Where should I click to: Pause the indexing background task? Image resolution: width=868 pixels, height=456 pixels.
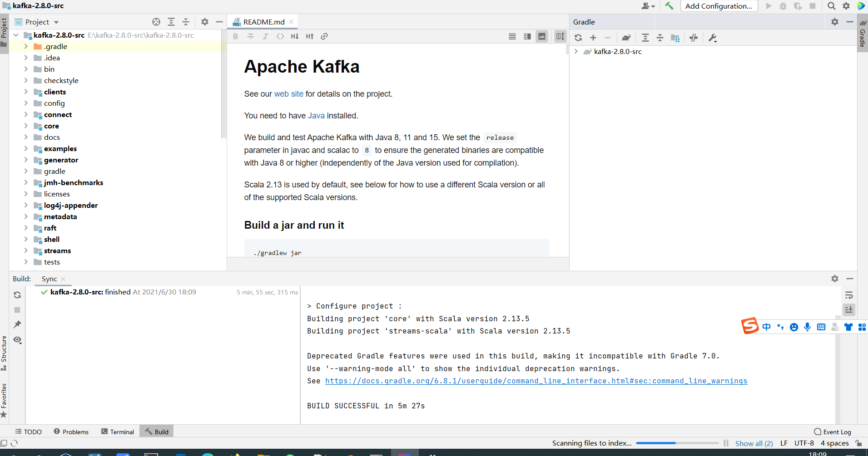(x=726, y=443)
